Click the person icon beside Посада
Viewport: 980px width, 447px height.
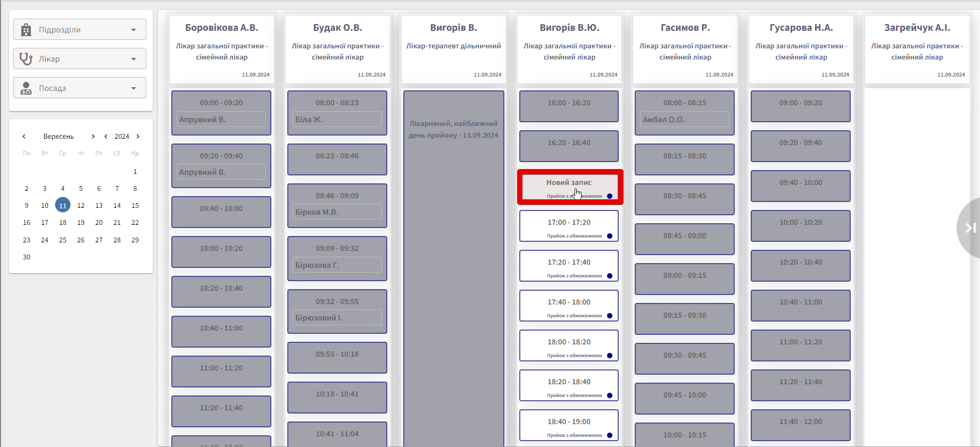[26, 88]
